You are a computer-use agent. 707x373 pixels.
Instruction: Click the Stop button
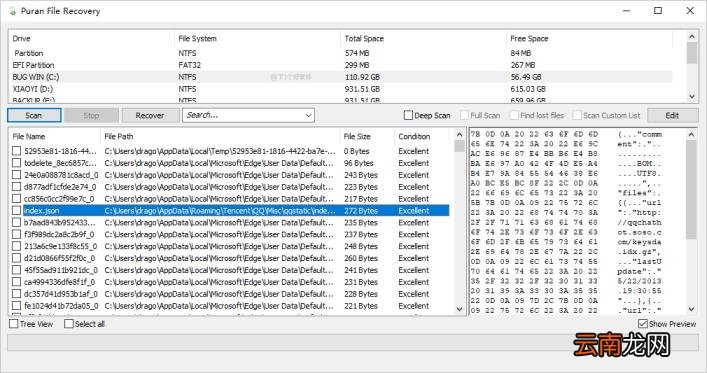click(92, 115)
